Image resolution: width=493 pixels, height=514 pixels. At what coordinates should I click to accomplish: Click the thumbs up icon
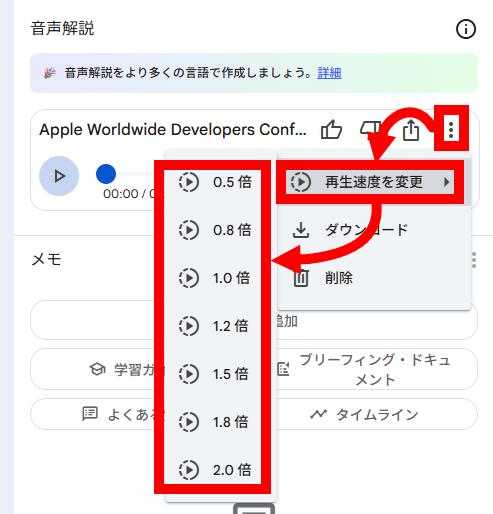click(x=331, y=129)
